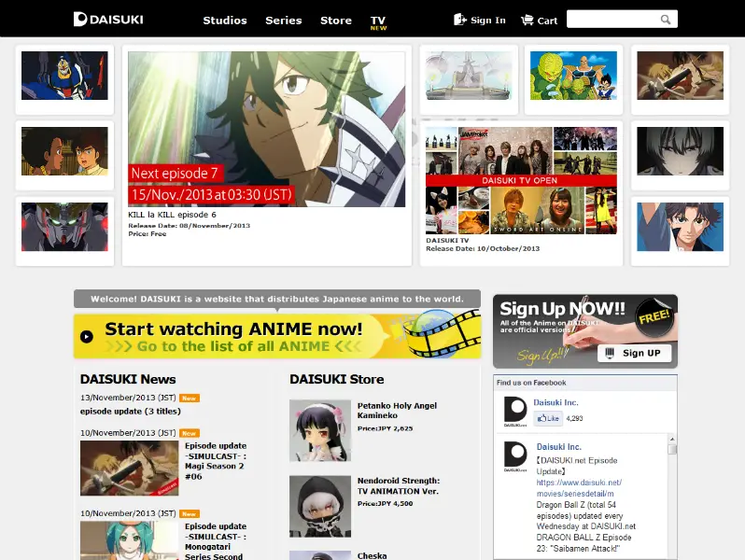Open the Daisuki Inc. Facebook page name

point(555,402)
